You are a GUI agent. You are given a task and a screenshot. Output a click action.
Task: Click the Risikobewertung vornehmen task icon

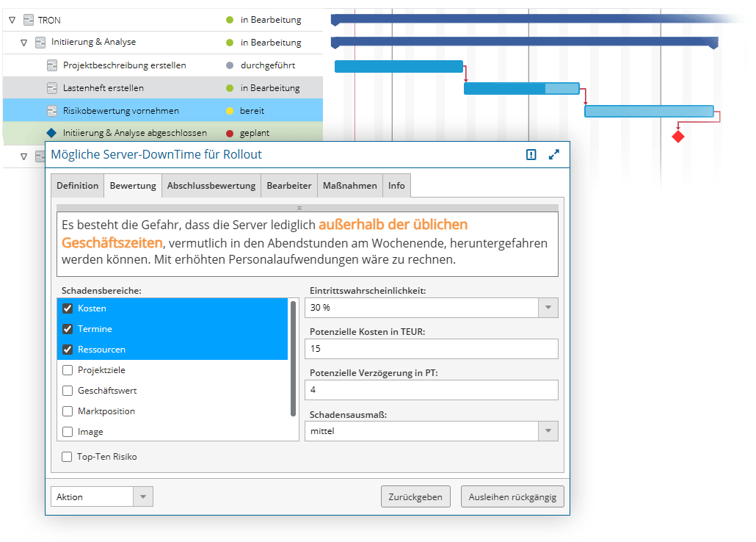tap(52, 111)
